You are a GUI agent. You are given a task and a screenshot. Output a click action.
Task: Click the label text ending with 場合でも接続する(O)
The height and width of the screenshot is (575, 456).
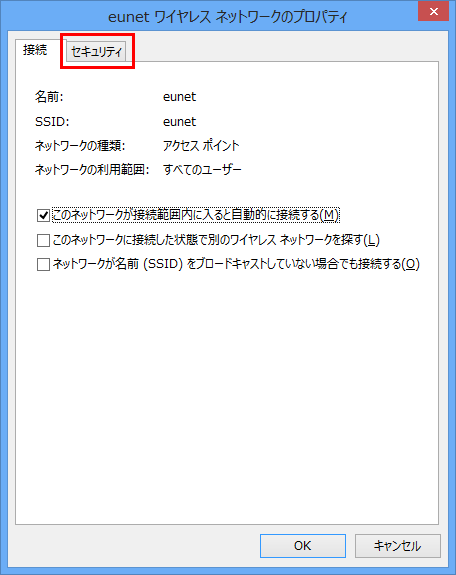[236, 264]
